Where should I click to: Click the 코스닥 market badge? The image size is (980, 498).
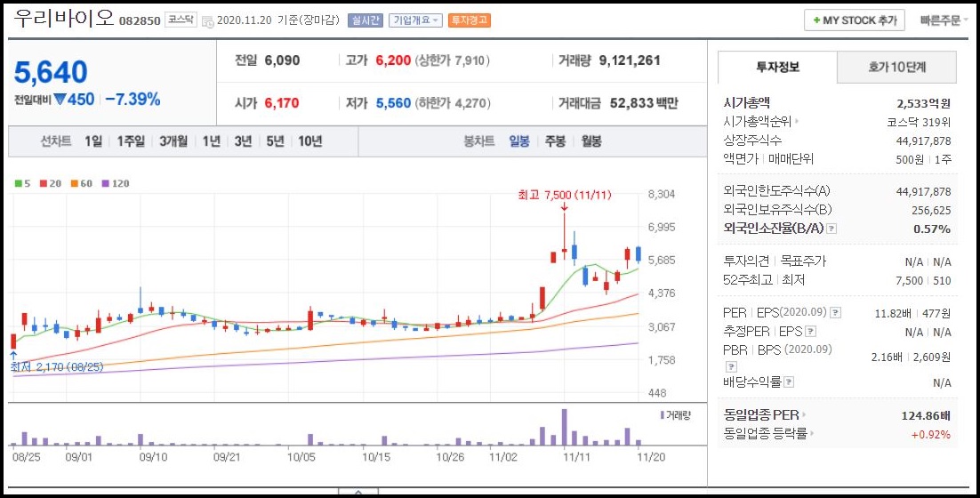(x=181, y=20)
